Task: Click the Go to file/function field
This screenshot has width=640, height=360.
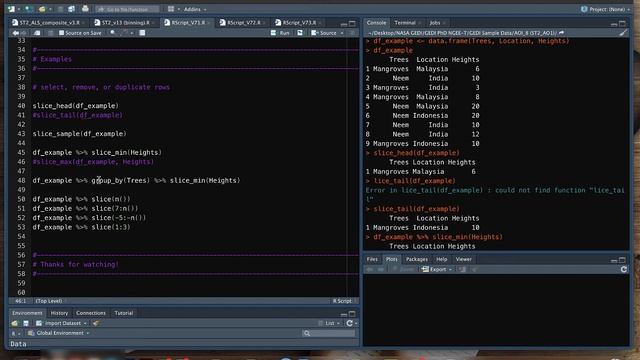Action: tap(127, 9)
